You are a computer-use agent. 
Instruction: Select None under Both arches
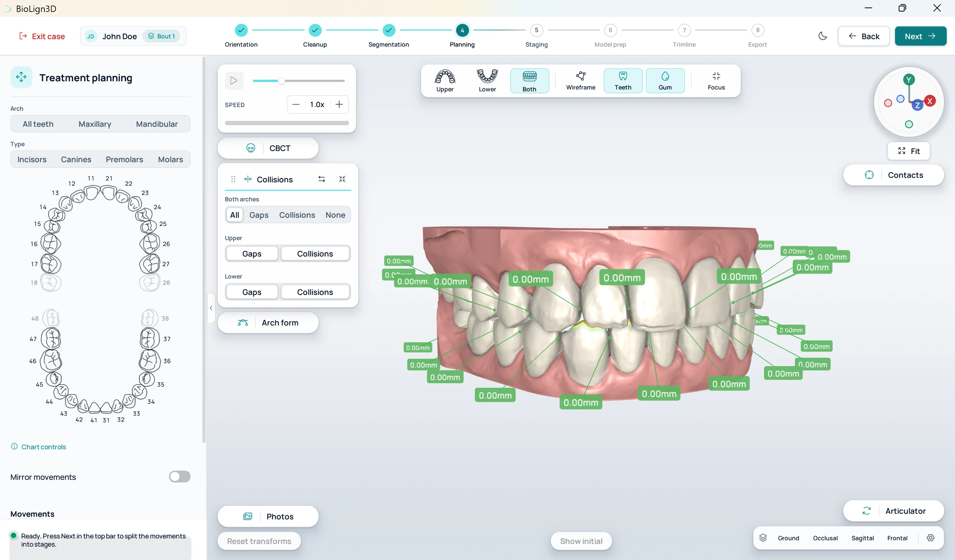click(335, 215)
